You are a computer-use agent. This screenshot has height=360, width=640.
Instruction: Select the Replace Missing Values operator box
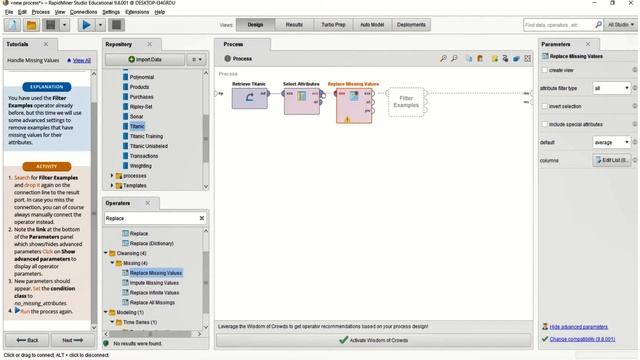354,105
